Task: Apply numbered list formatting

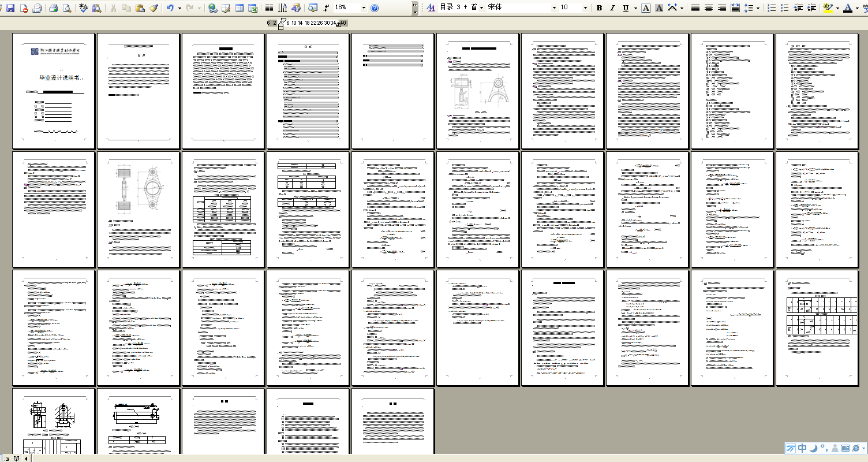Action: pyautogui.click(x=772, y=8)
